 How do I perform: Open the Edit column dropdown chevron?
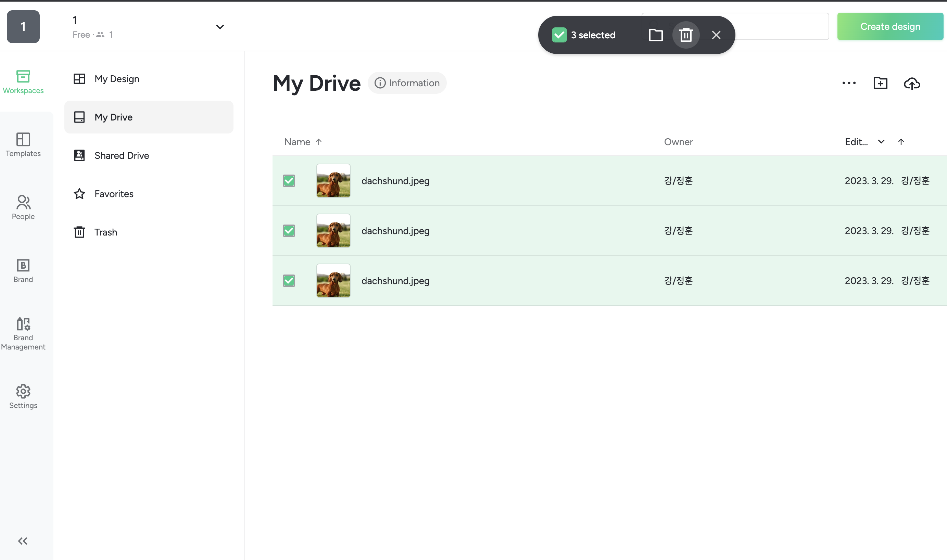(x=881, y=142)
